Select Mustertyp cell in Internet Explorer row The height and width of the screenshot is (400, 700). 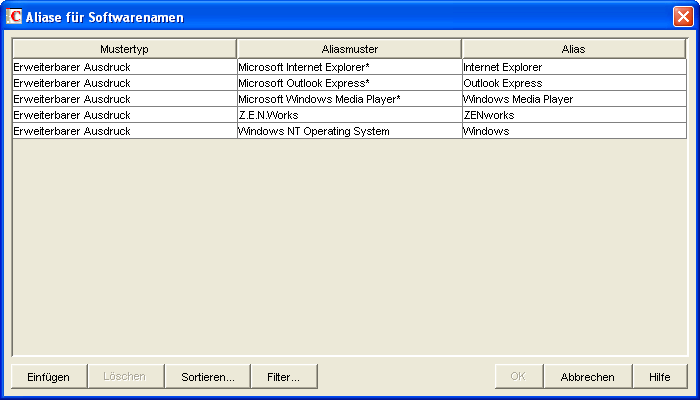[125, 67]
